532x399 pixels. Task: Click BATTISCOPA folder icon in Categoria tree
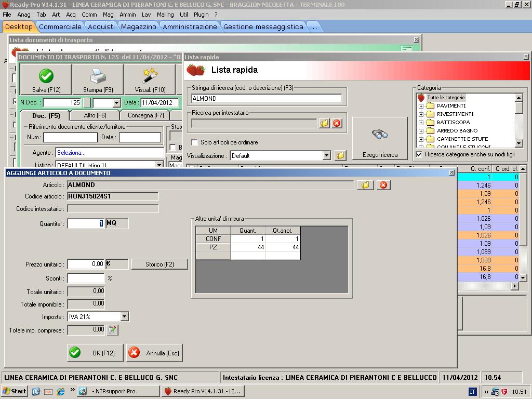click(430, 123)
